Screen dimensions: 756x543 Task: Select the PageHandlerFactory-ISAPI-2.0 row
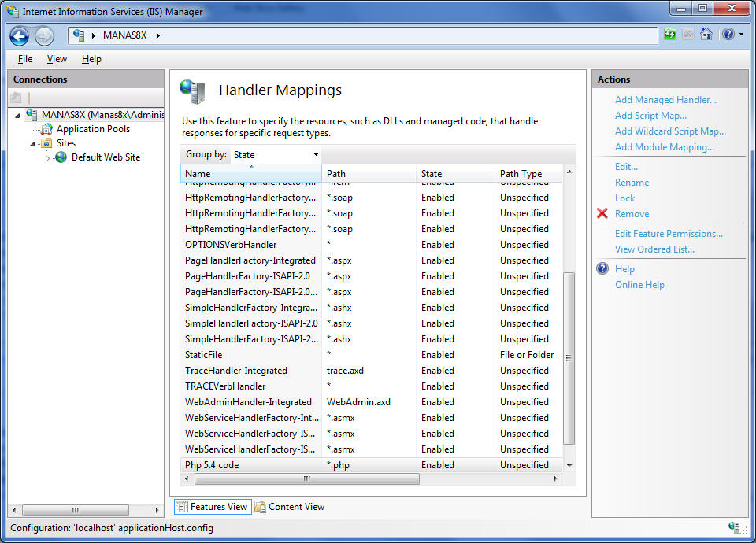click(371, 276)
